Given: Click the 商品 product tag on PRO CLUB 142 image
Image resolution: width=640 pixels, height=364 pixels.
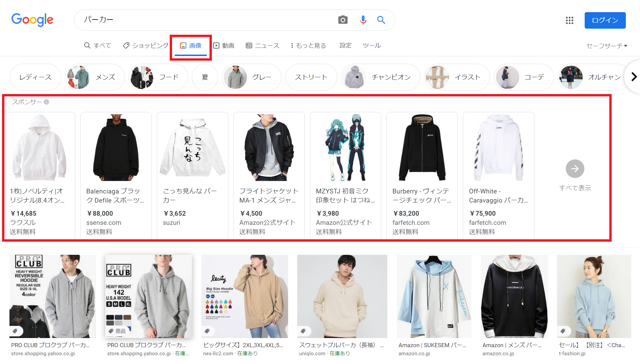Looking at the screenshot, I should point(117,331).
